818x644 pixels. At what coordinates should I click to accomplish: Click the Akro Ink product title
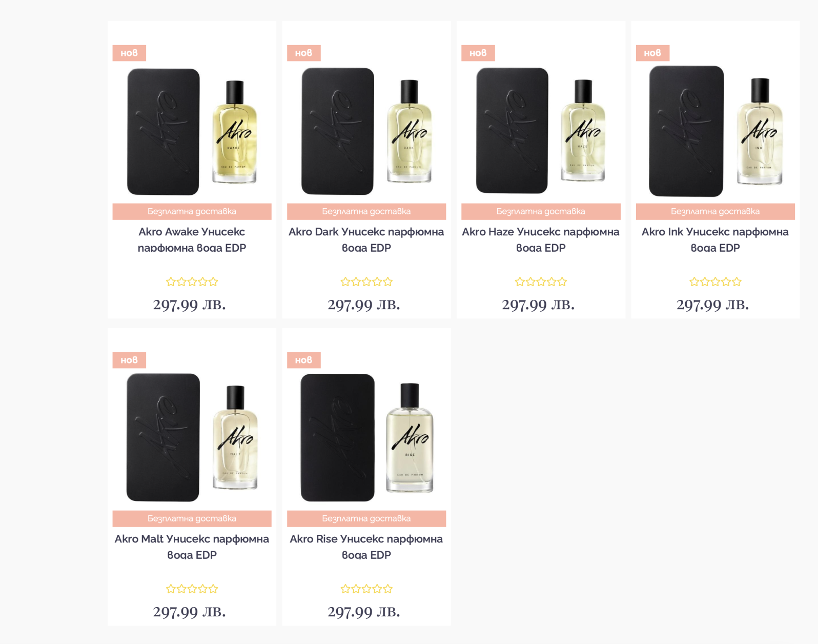[x=715, y=239]
